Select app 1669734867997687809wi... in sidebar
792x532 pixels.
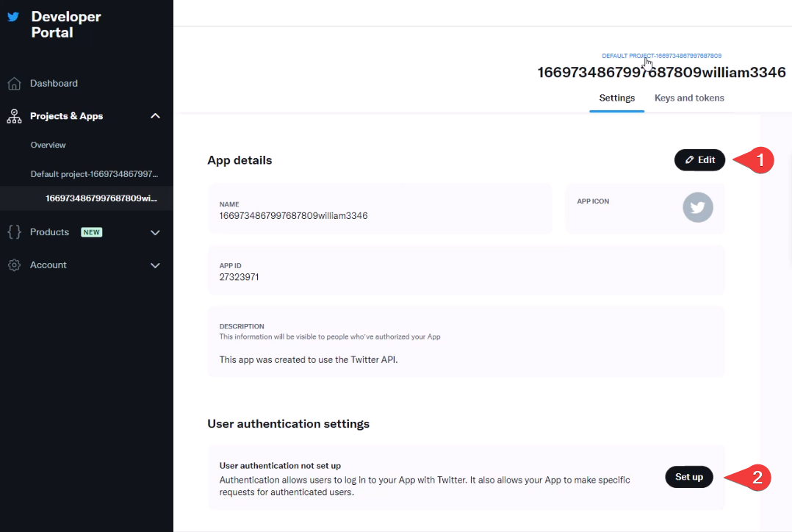(x=101, y=198)
